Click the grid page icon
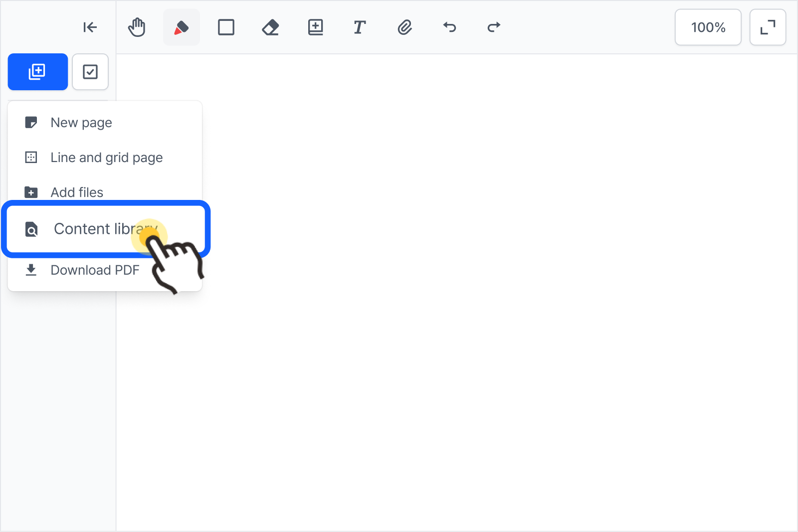Image resolution: width=798 pixels, height=532 pixels. (x=31, y=158)
